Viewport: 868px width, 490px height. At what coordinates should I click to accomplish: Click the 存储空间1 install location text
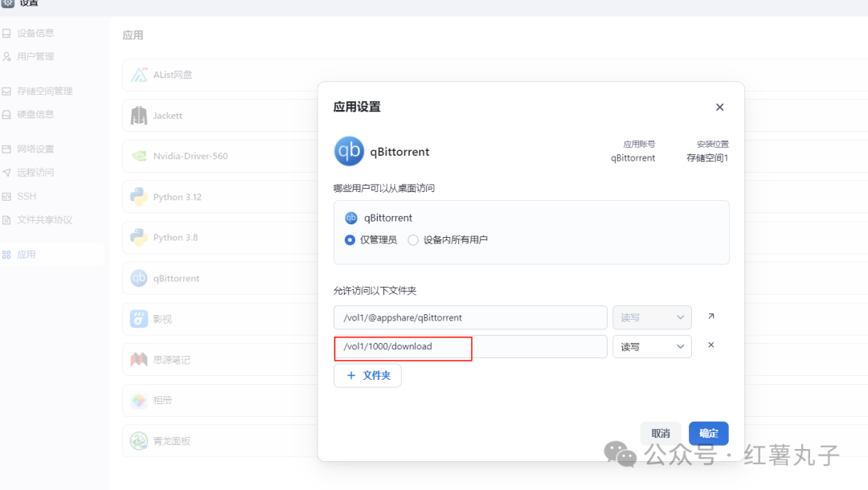coord(707,158)
